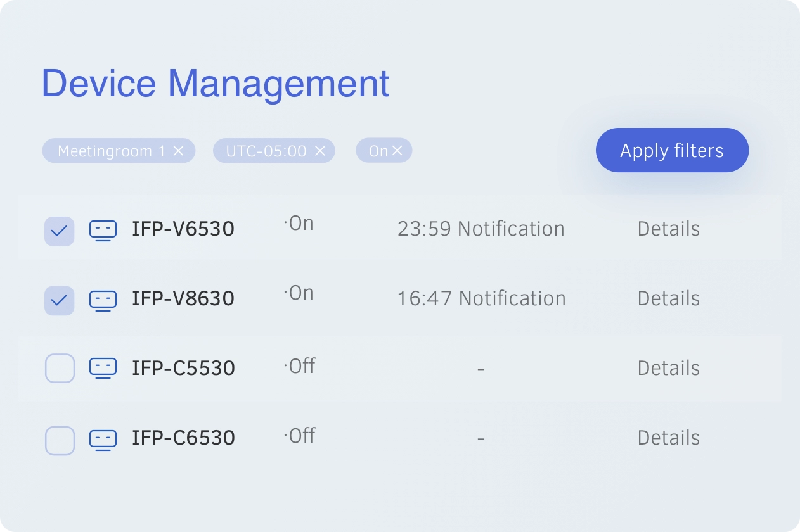Open Details for IFP-V6530

coord(669,229)
